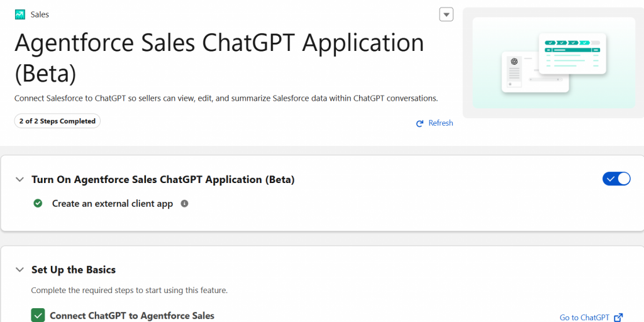This screenshot has height=322, width=644.
Task: Open the Go to ChatGPT link
Action: [x=584, y=318]
